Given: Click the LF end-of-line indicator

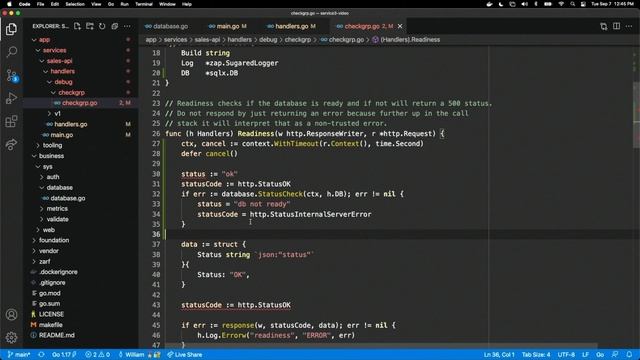Looking at the screenshot, I should [585, 354].
